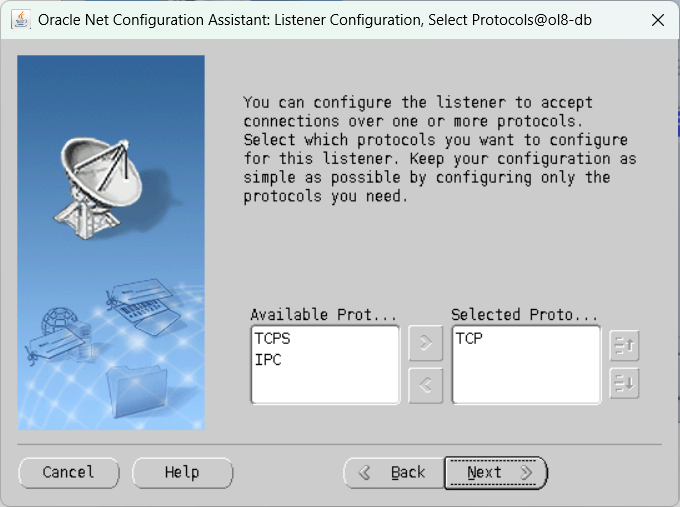Close the Net Configuration Assistant window
The height and width of the screenshot is (507, 680).
tap(658, 20)
